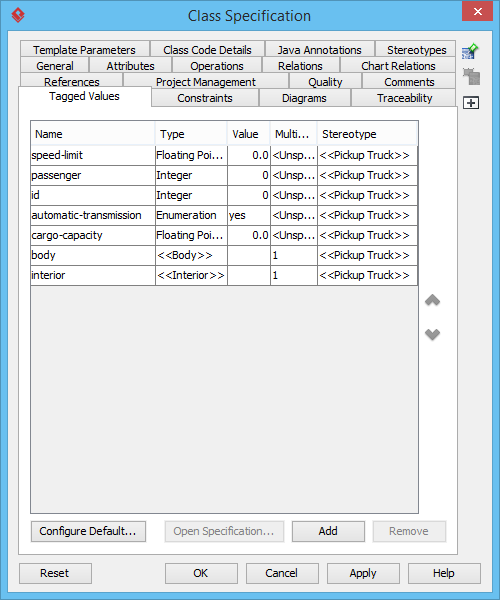Reset the dialog settings
Screen dimensions: 500x600
click(x=55, y=573)
